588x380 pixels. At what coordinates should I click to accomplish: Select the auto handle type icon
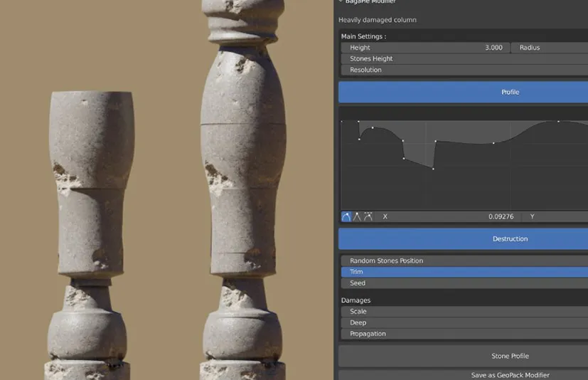click(x=346, y=216)
